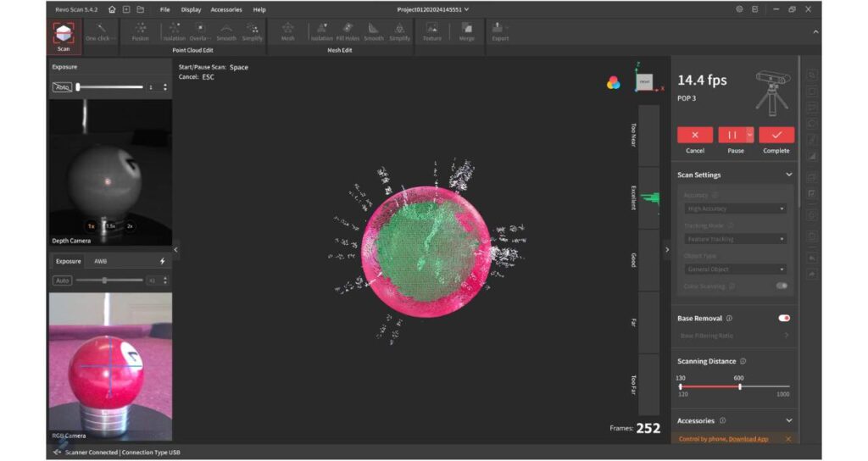This screenshot has height=461, width=868.
Task: Click Scanning Distance info icon
Action: (x=743, y=361)
